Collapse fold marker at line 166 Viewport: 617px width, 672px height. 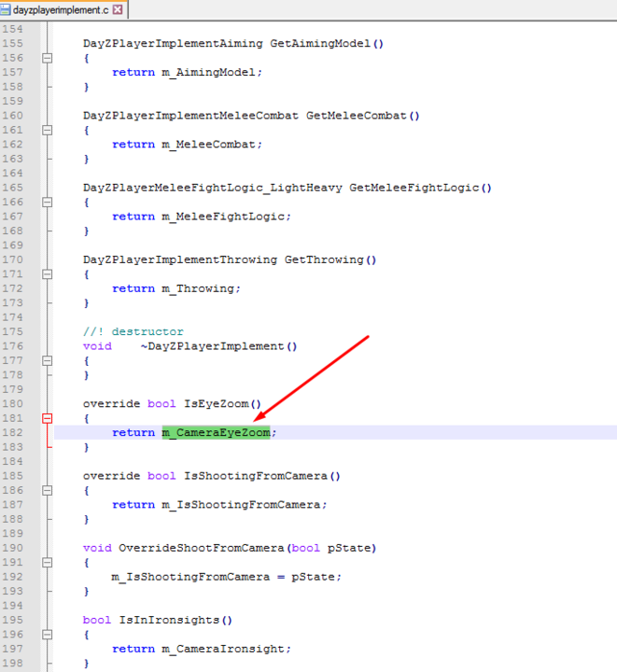point(47,202)
